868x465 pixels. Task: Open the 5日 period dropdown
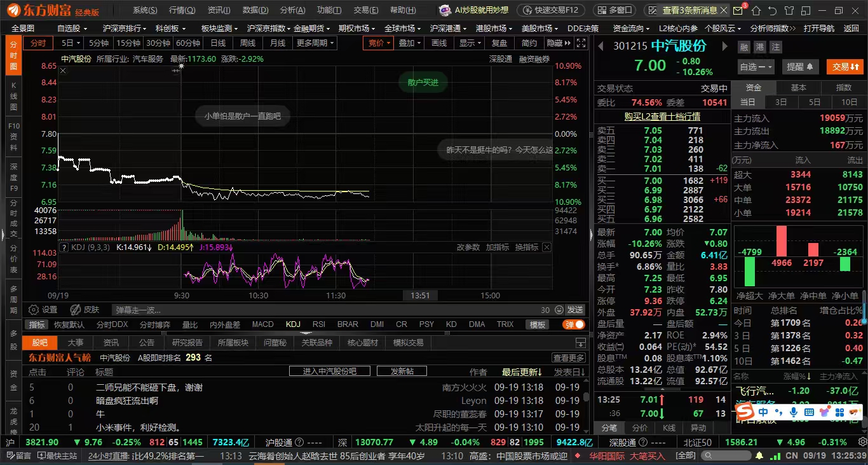pos(71,43)
